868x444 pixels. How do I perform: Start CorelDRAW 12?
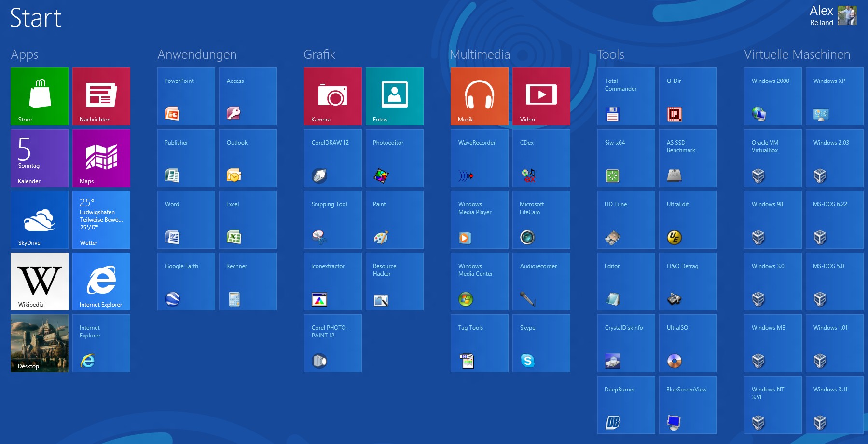(333, 158)
